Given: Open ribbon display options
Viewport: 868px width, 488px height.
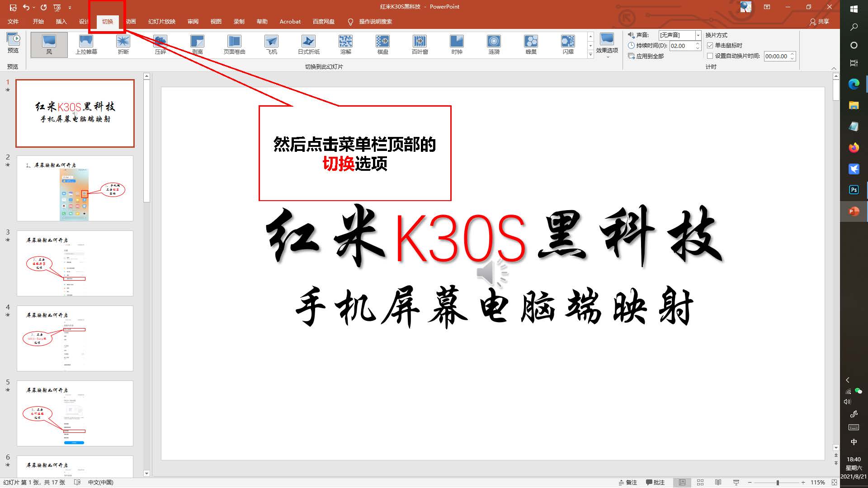Looking at the screenshot, I should coord(767,7).
